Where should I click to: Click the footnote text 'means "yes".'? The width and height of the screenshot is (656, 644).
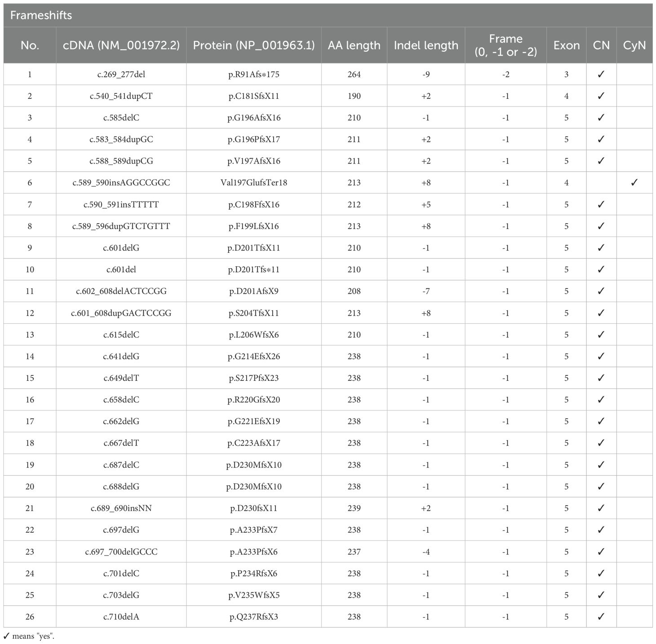33,636
